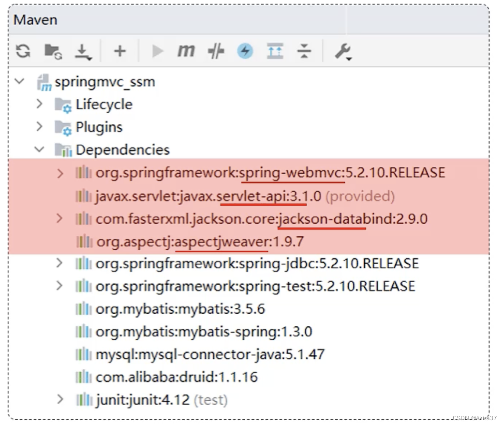Click library icon beside javax.servlet-api

pos(84,196)
